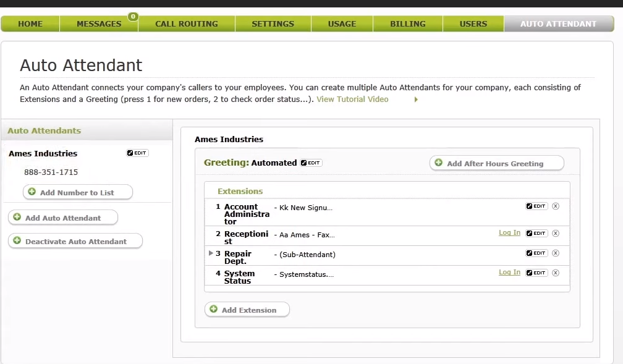
Task: Log in to the Receptionist extension
Action: (x=509, y=232)
